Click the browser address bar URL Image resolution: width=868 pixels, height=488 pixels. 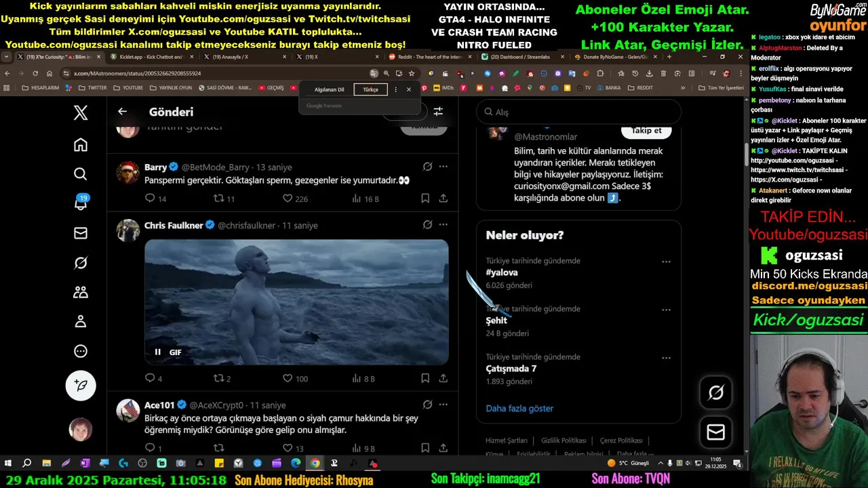137,73
